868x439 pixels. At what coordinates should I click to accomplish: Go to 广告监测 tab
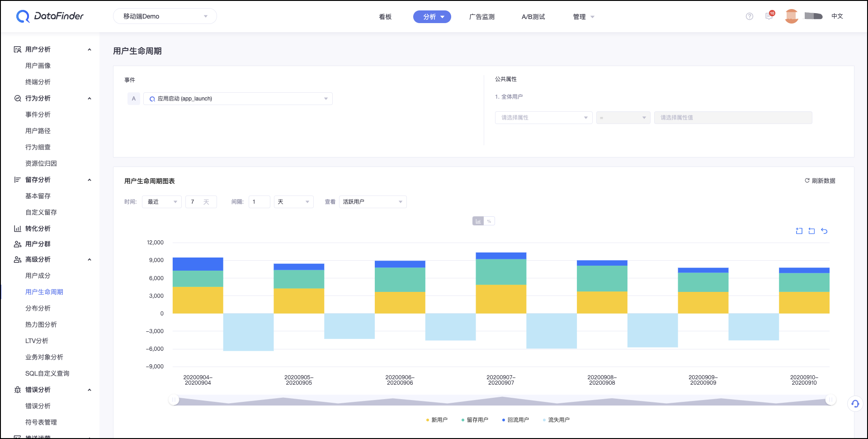pos(482,17)
